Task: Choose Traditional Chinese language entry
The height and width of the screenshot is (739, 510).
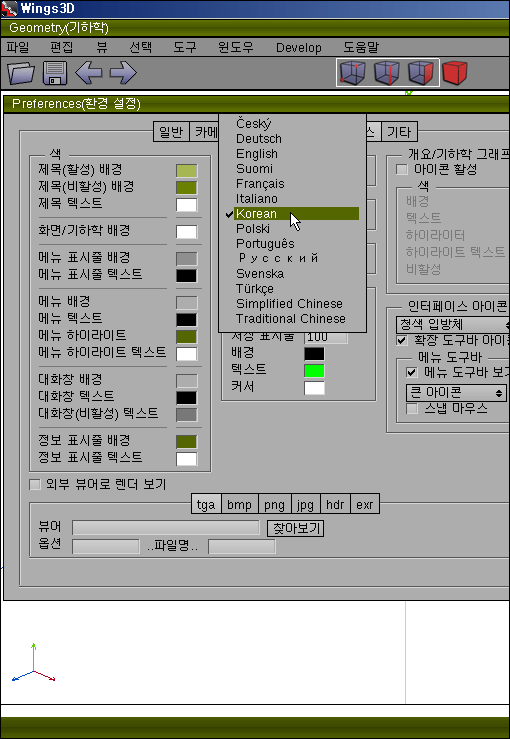Action: [292, 319]
